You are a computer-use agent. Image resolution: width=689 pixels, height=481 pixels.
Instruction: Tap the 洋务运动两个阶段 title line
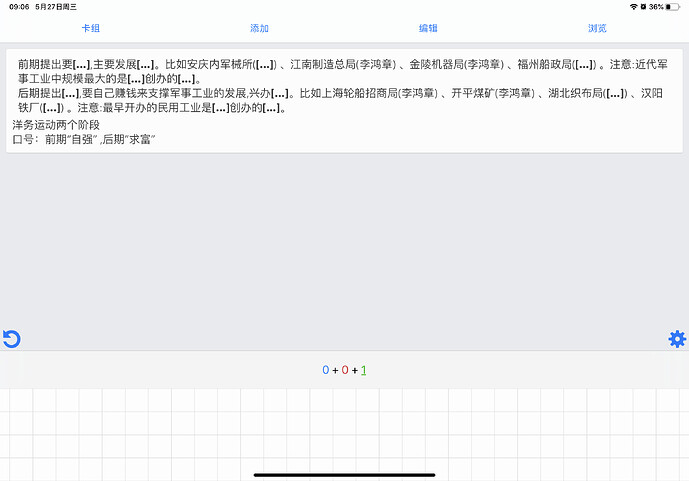[x=56, y=125]
